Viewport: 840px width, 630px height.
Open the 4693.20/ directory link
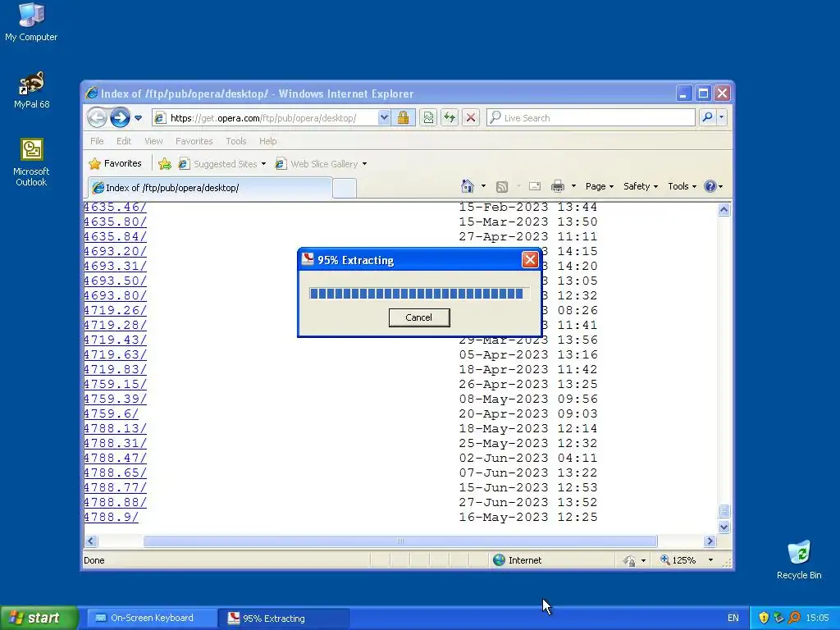[115, 251]
